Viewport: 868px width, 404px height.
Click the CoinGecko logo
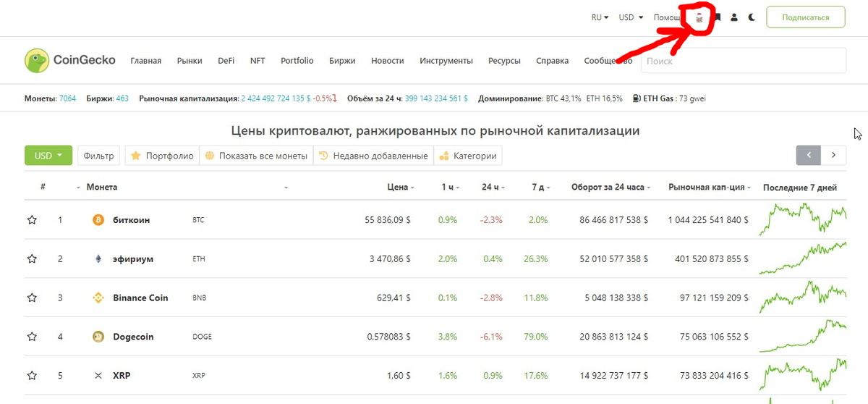70,61
